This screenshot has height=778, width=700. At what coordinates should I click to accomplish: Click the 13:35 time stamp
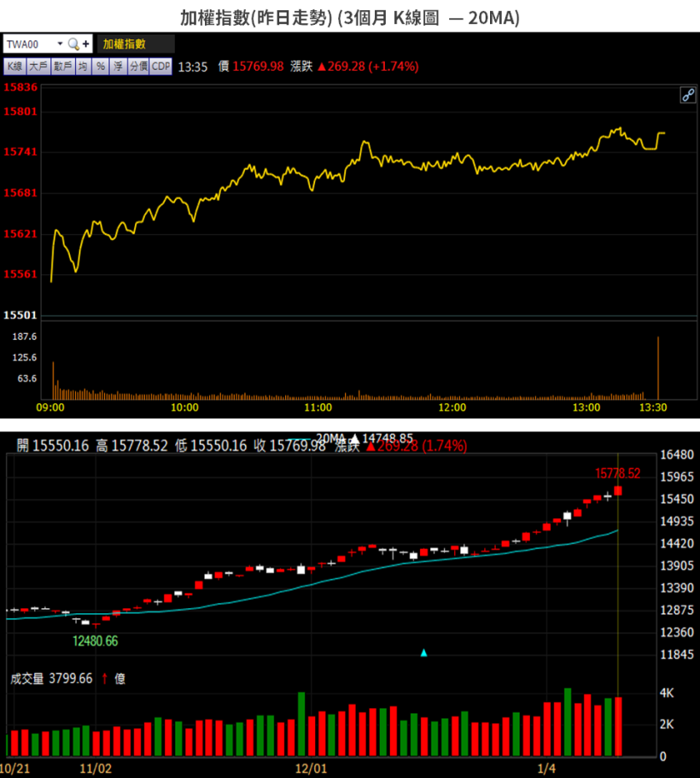192,67
